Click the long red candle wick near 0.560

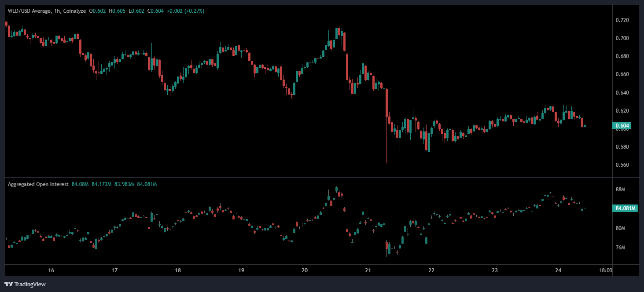[386, 150]
